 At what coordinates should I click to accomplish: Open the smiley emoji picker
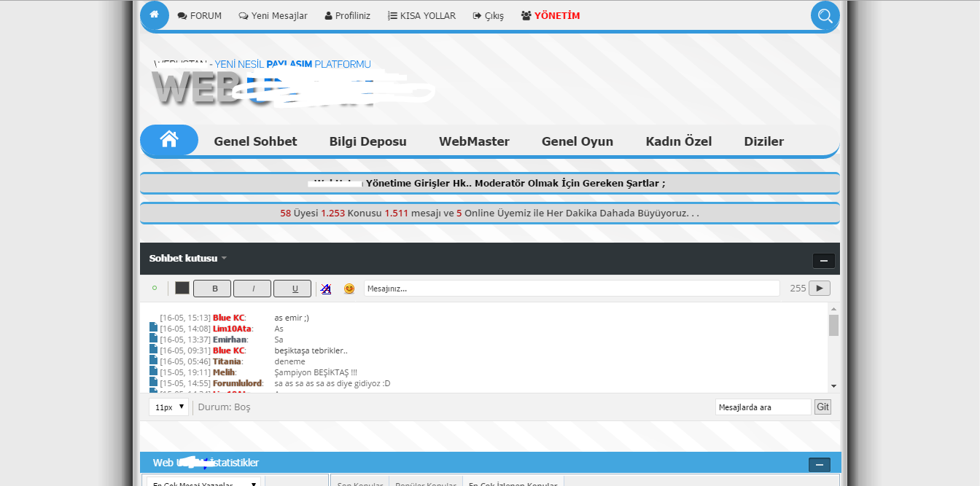coord(349,289)
